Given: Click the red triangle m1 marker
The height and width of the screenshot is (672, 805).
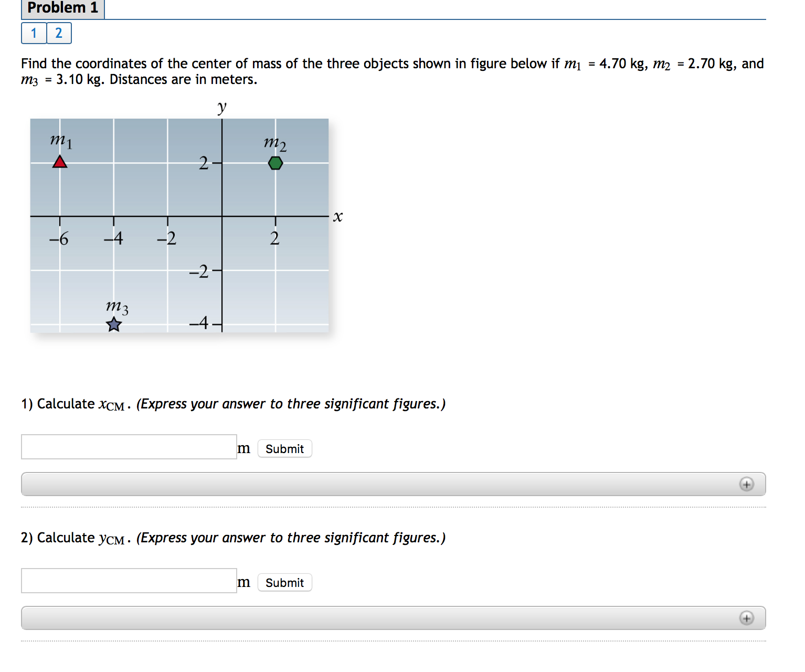Looking at the screenshot, I should coord(60,162).
